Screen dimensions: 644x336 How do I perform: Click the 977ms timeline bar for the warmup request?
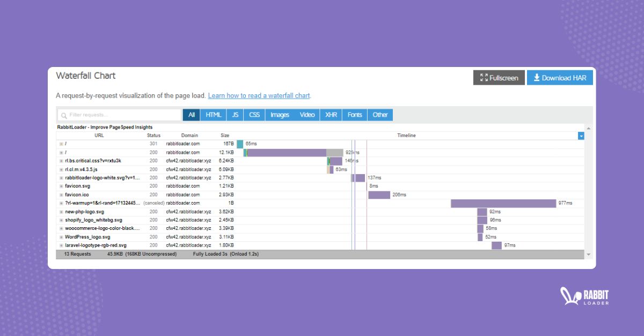[x=503, y=203]
